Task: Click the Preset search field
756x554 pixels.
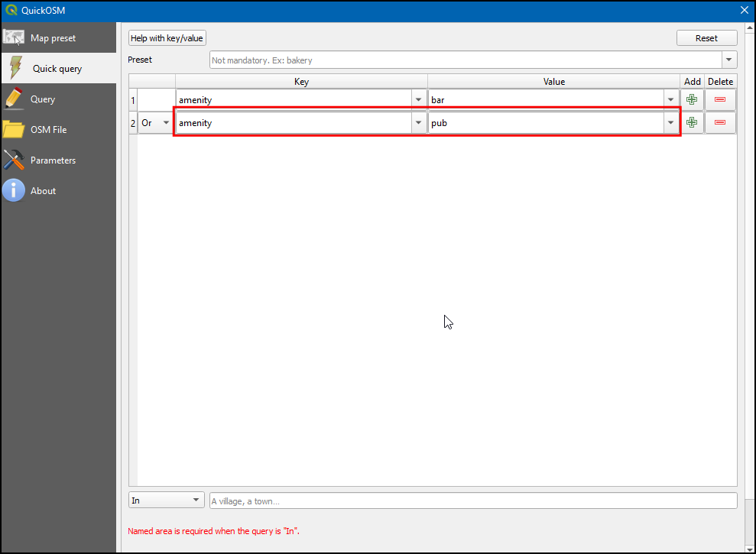Action: 465,60
